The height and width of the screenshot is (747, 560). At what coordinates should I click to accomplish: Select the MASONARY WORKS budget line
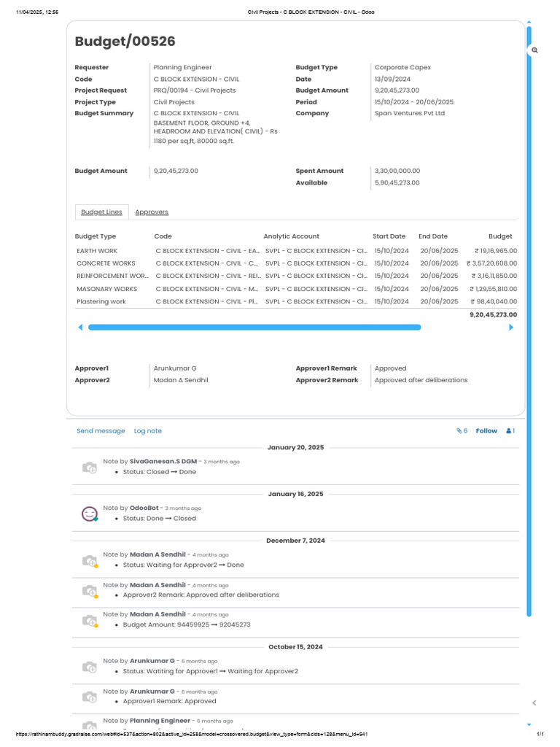click(296, 289)
